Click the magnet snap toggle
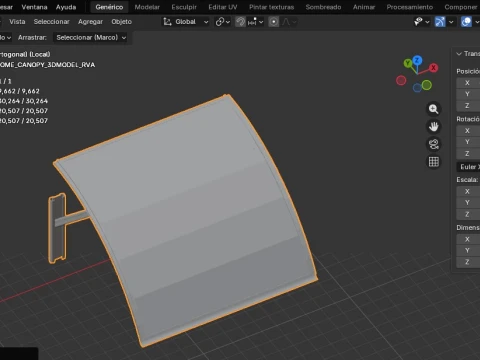Image resolution: width=480 pixels, height=360 pixels. tap(240, 22)
